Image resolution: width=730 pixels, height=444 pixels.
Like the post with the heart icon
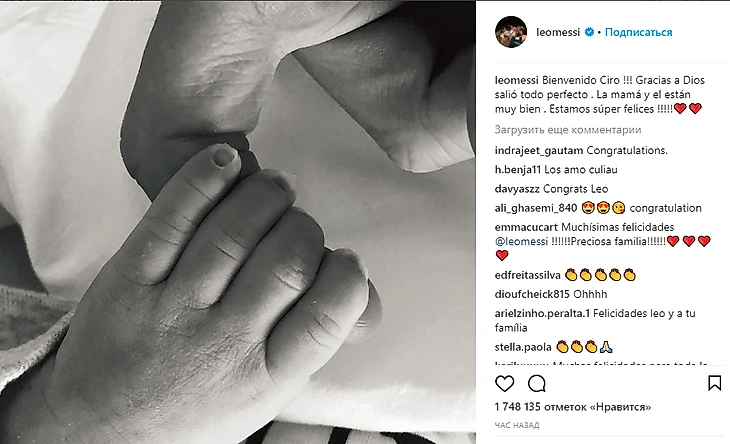[505, 383]
